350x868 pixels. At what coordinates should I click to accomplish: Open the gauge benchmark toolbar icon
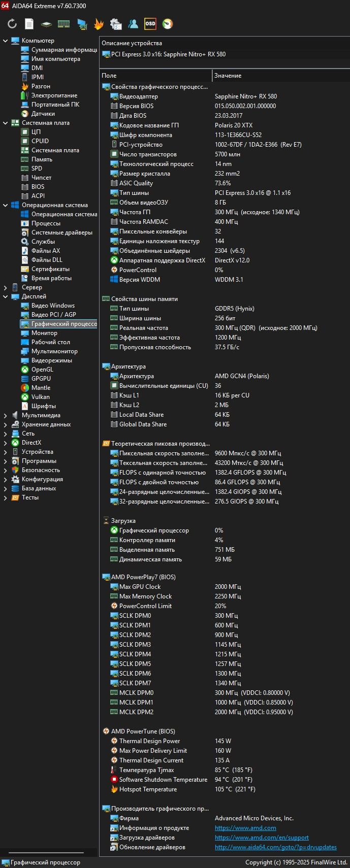tap(167, 24)
